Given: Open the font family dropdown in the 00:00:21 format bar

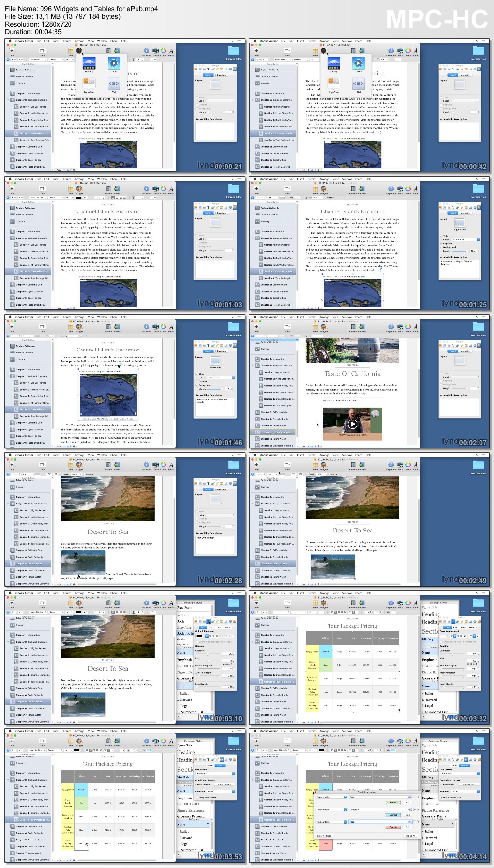Looking at the screenshot, I should tap(38, 60).
